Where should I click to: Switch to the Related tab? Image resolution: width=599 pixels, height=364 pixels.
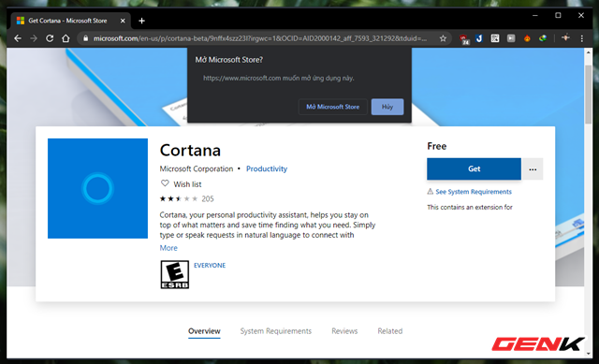tap(389, 331)
